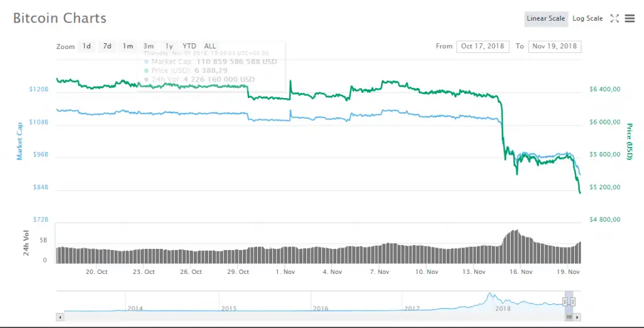The image size is (644, 328).
Task: Click navigator scrollbar left arrow
Action: [60, 317]
